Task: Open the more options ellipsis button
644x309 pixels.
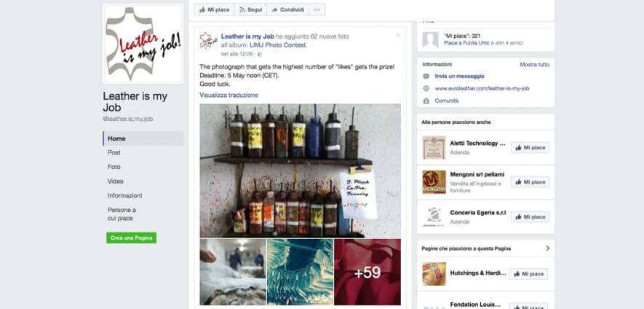Action: (317, 10)
